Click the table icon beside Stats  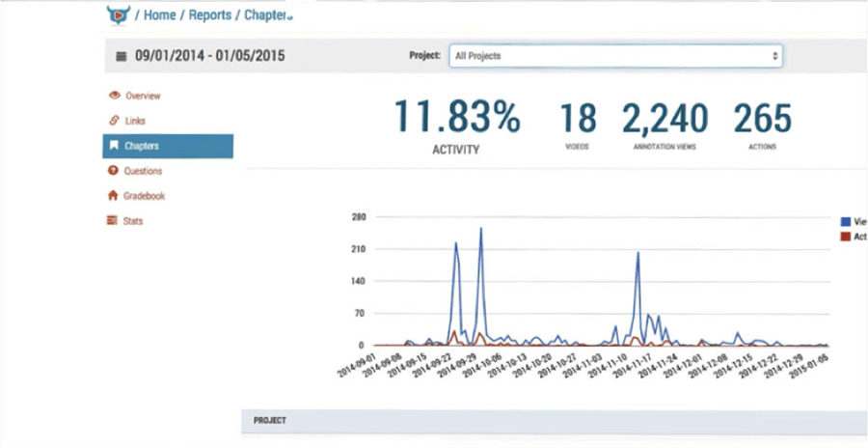pos(113,221)
